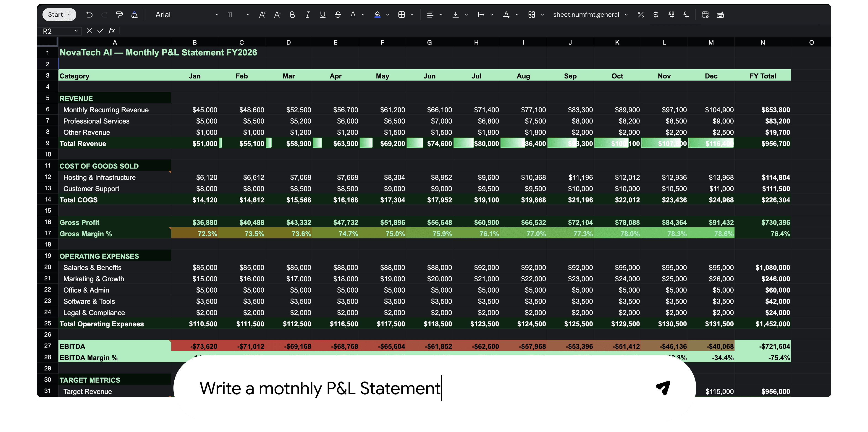This screenshot has height=432, width=868.
Task: Toggle underline formatting
Action: [x=323, y=14]
